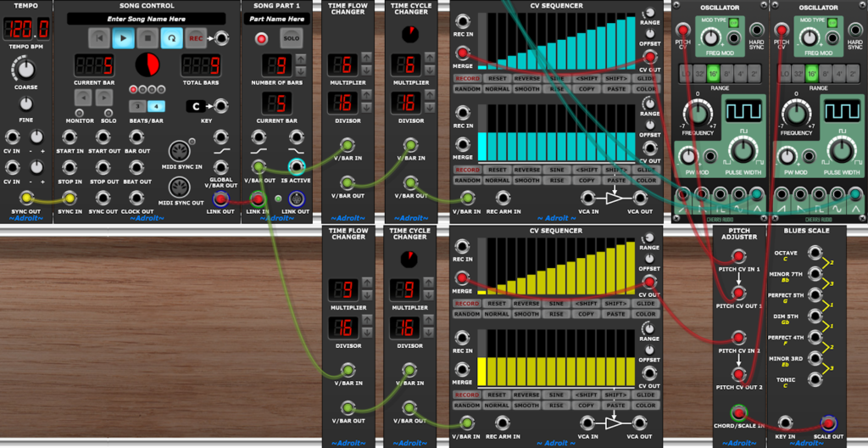Click REVERSE on the top yellow sequencer
This screenshot has height=448, width=868.
pyautogui.click(x=526, y=303)
